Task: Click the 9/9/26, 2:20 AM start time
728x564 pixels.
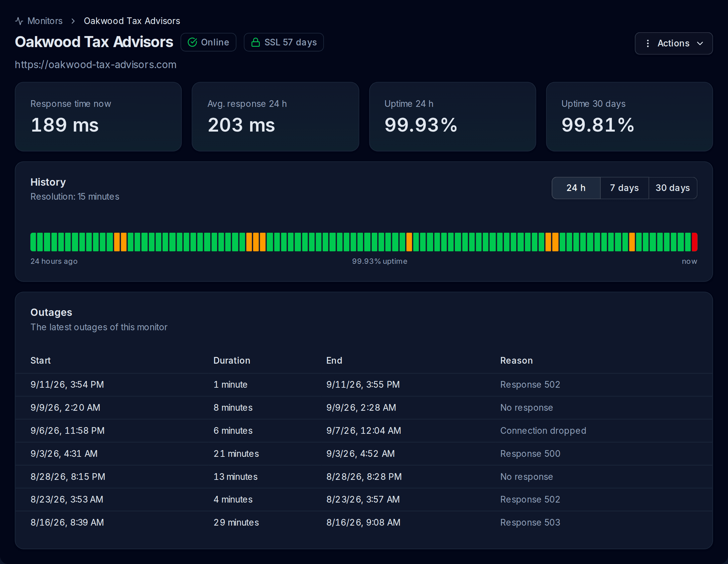Action: [x=65, y=408]
